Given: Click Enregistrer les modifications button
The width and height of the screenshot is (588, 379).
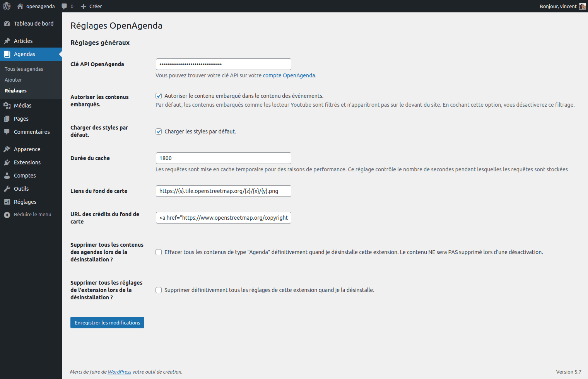Looking at the screenshot, I should click(107, 323).
